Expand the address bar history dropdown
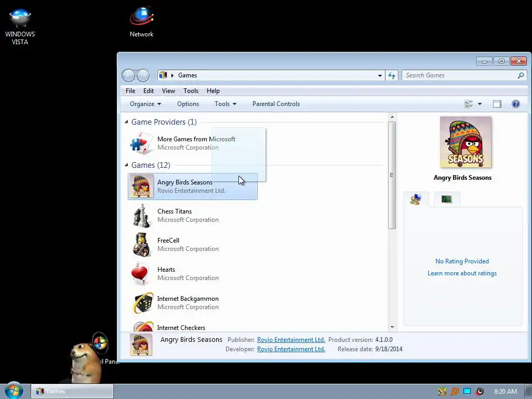Image resolution: width=532 pixels, height=399 pixels. pyautogui.click(x=380, y=75)
